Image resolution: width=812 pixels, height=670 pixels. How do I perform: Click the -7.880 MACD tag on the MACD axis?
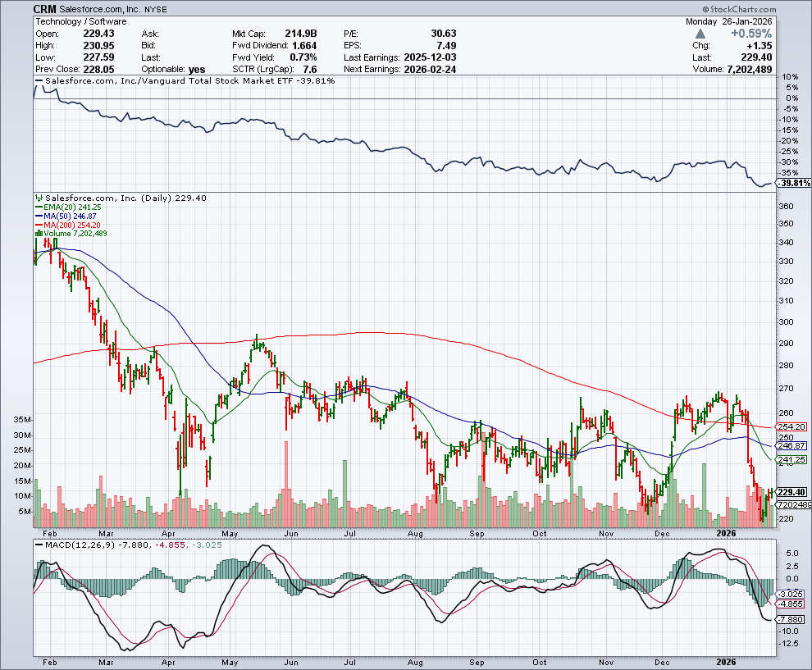point(791,619)
